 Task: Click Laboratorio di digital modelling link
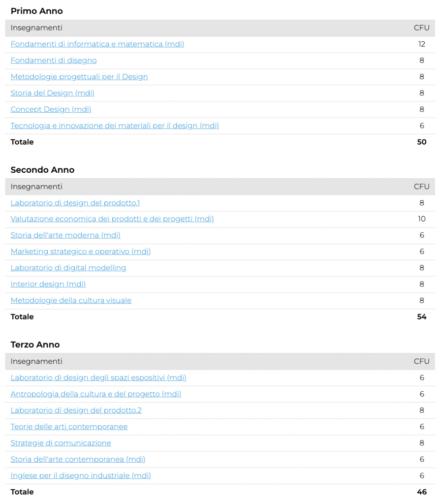pos(68,268)
